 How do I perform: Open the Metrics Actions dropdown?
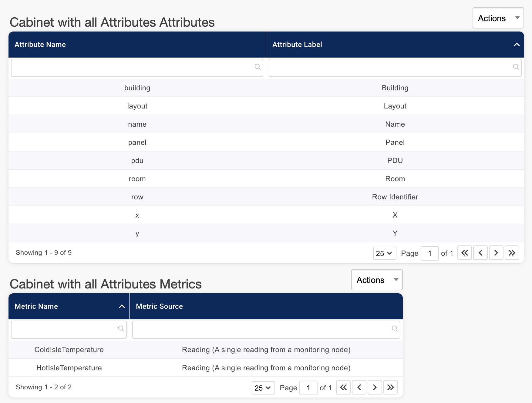[x=376, y=280]
